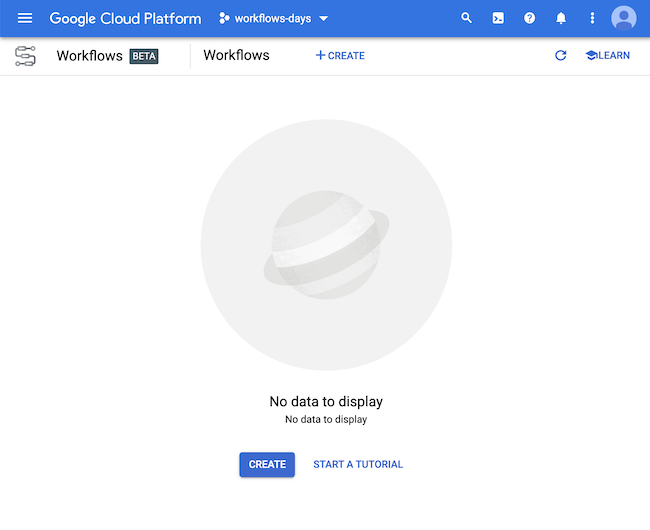Viewport: 650px width, 530px height.
Task: Expand the workflows-days project selector
Action: [274, 19]
